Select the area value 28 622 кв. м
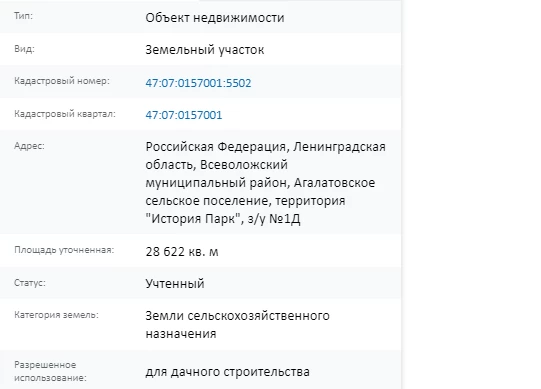This screenshot has height=389, width=541. [x=182, y=252]
